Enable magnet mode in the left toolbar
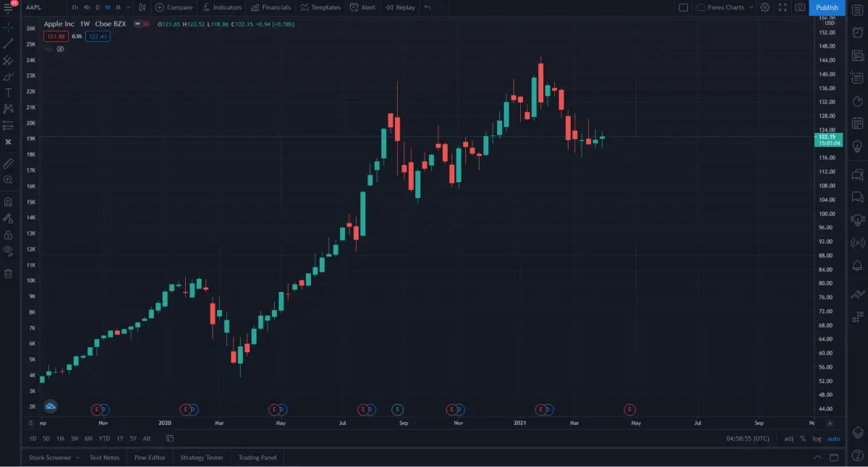Viewport: 868px width, 467px height. click(8, 200)
